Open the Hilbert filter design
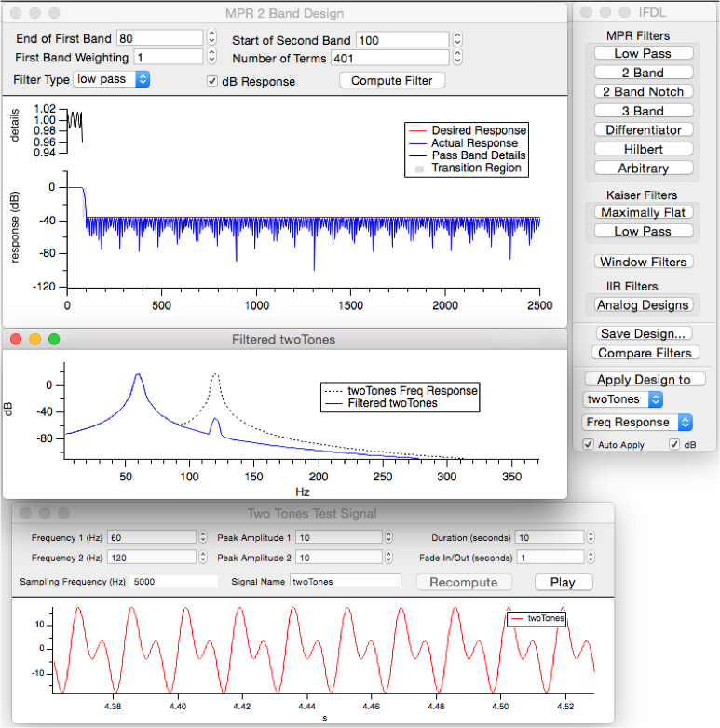The image size is (720, 728). tap(643, 149)
